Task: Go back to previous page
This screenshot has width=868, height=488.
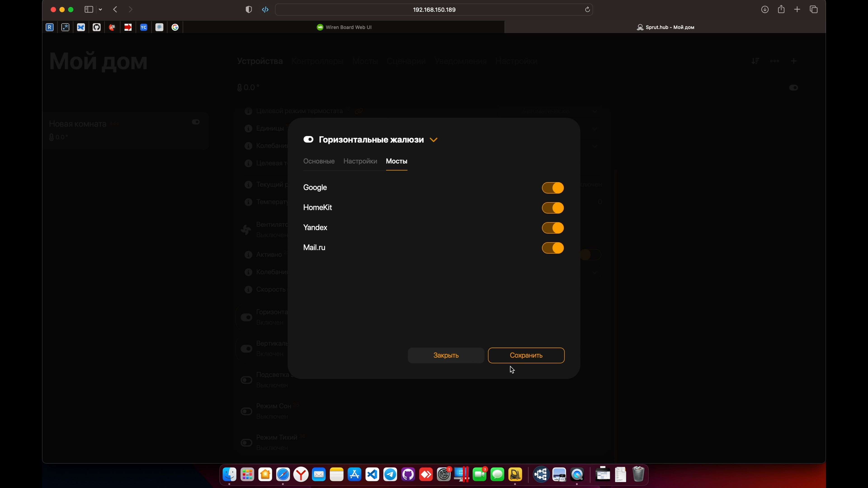Action: tap(115, 10)
